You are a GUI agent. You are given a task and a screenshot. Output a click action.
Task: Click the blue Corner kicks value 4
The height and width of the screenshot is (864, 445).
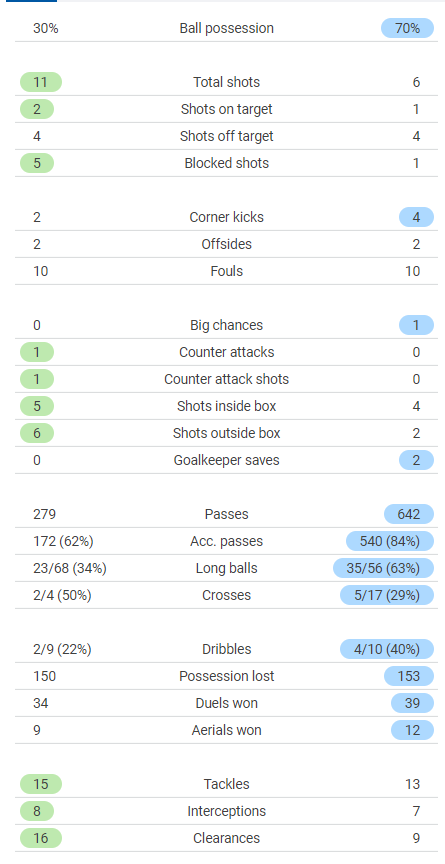click(416, 217)
